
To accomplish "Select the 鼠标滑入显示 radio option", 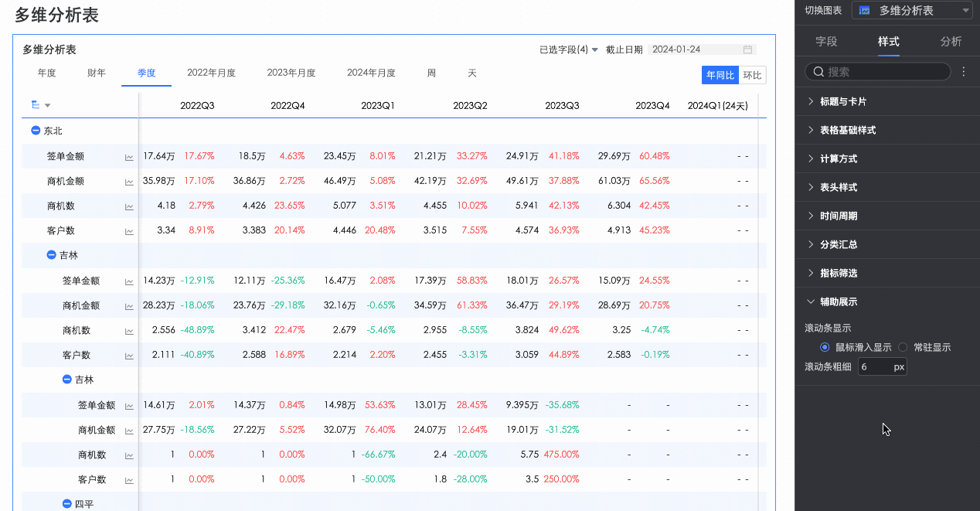I will pyautogui.click(x=825, y=348).
